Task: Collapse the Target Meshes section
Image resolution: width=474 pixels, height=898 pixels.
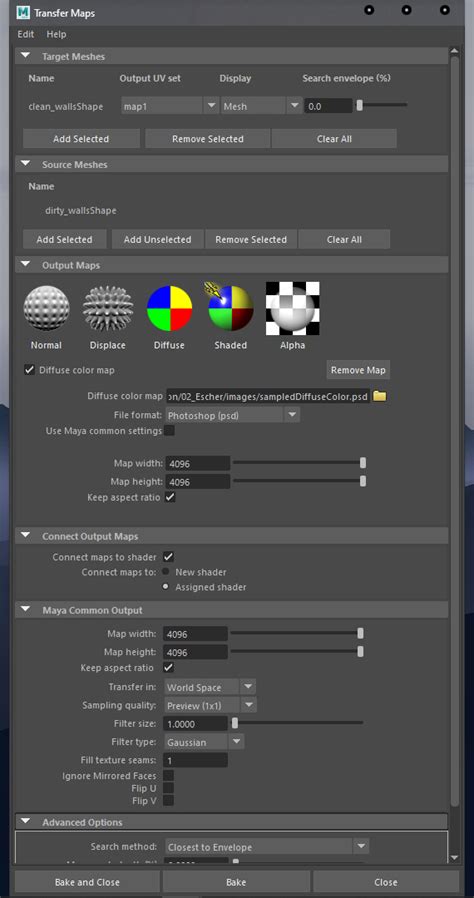Action: (x=25, y=56)
